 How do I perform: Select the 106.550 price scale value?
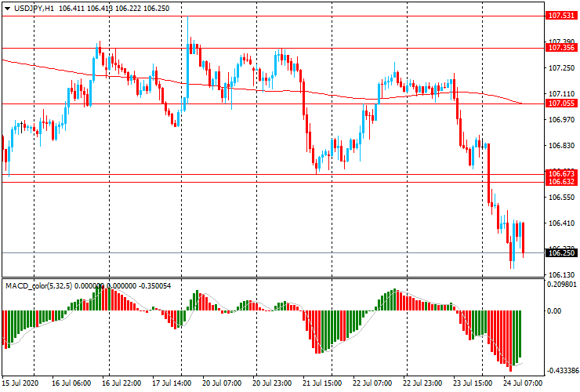click(x=561, y=198)
